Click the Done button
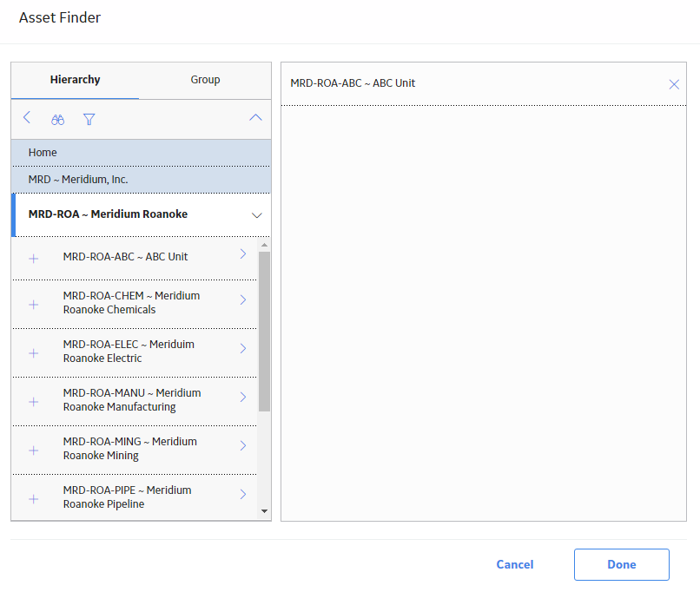Image resolution: width=700 pixels, height=592 pixels. 622,564
